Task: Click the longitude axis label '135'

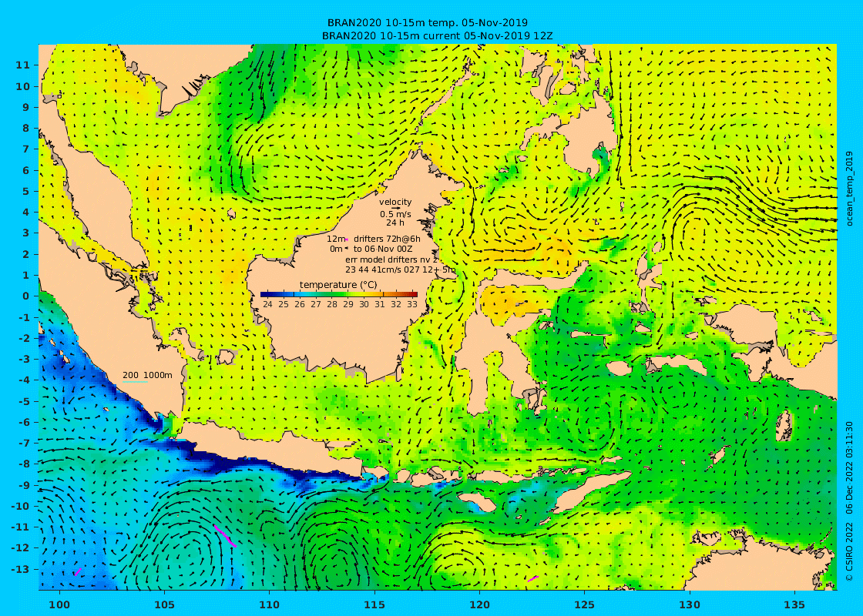Action: click(794, 604)
